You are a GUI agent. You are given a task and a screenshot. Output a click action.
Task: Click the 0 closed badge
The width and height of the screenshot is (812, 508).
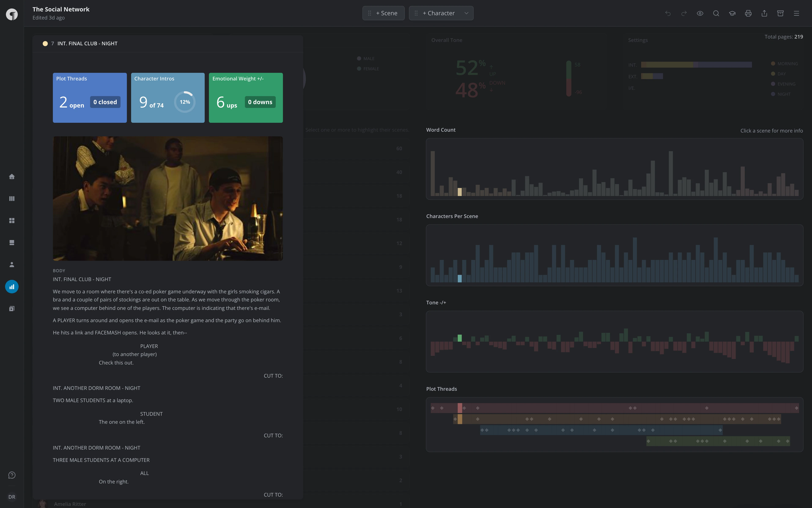(105, 102)
